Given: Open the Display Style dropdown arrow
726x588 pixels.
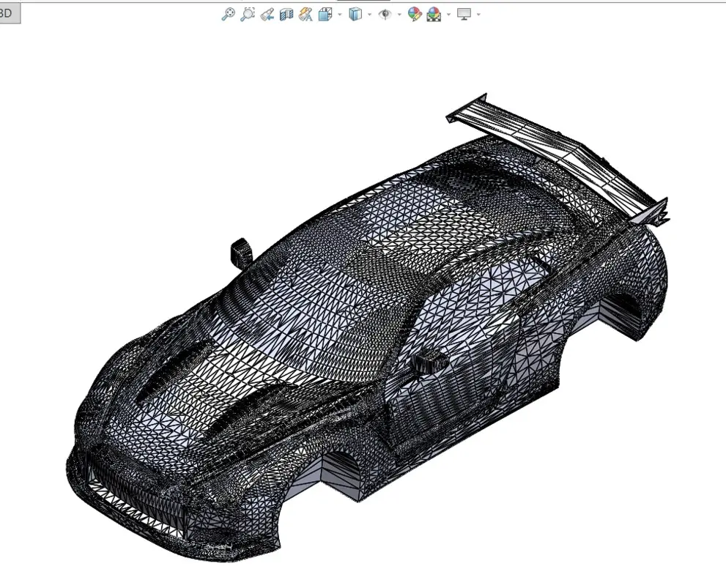Looking at the screenshot, I should (x=369, y=15).
